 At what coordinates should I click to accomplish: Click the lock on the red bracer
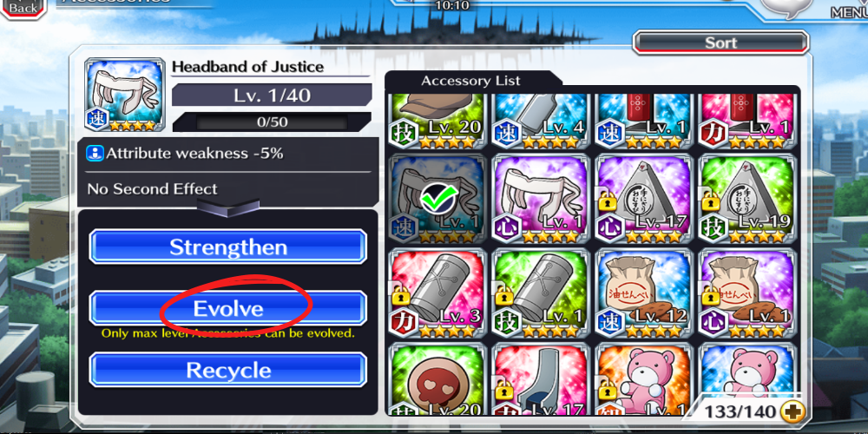point(400,294)
